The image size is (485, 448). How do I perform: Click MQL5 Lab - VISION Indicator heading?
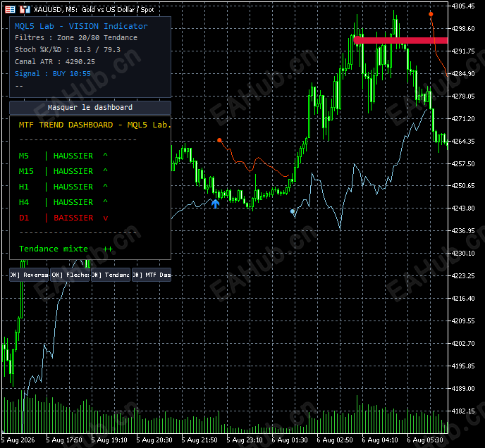81,26
